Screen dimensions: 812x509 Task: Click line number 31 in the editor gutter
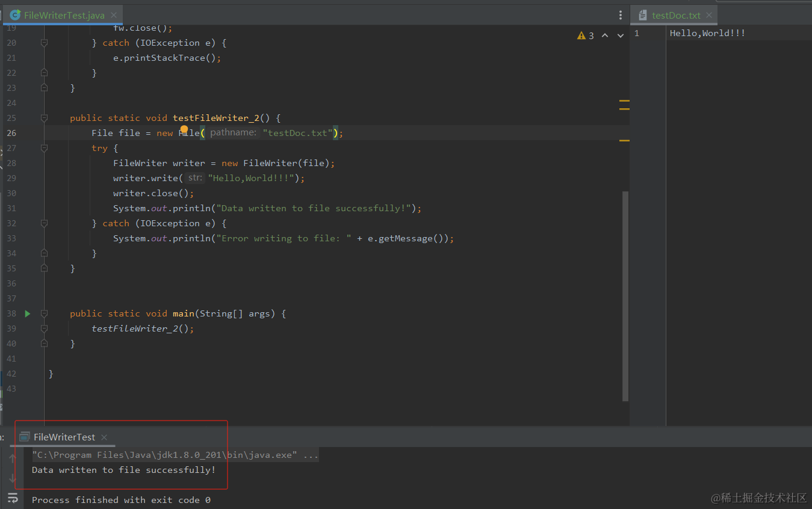(11, 208)
